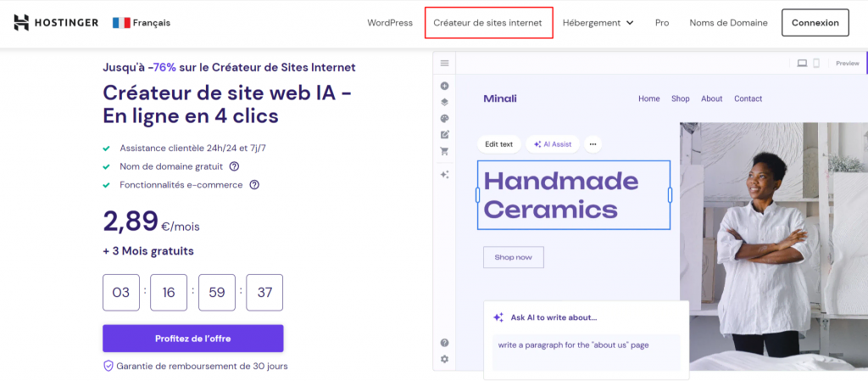The height and width of the screenshot is (381, 868).
Task: Open the styles palette icon
Action: click(x=444, y=119)
